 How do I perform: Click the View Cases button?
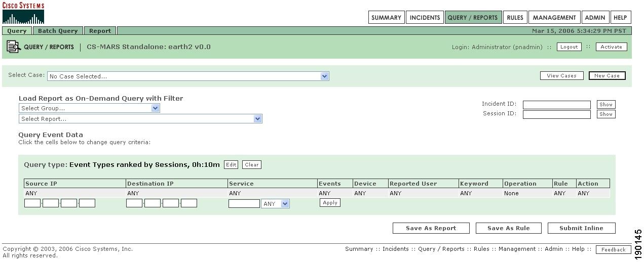[x=561, y=76]
